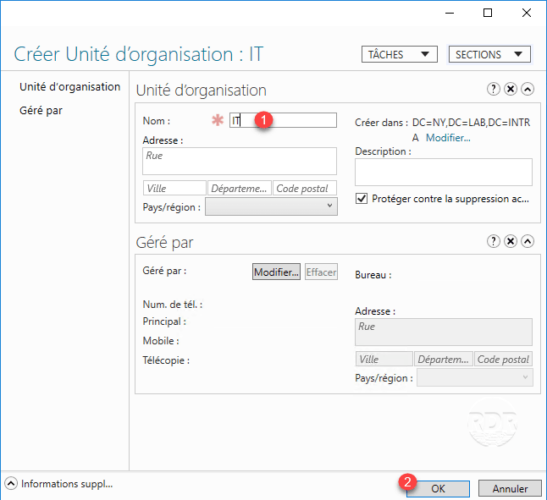Click the Nom input field
Image resolution: width=547 pixels, height=500 pixels.
(283, 120)
